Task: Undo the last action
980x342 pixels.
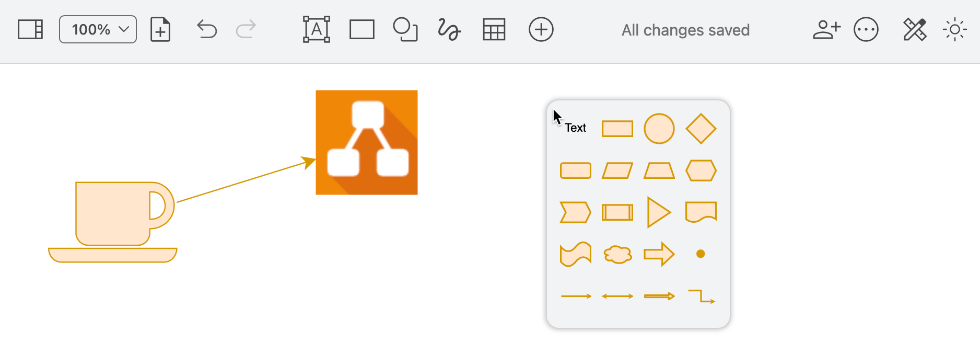Action: [206, 29]
